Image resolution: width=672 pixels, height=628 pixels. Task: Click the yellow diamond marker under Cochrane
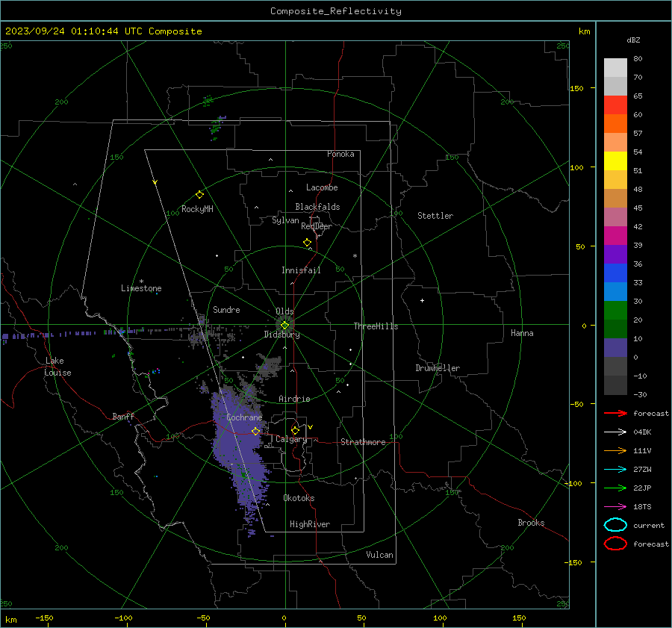[255, 431]
